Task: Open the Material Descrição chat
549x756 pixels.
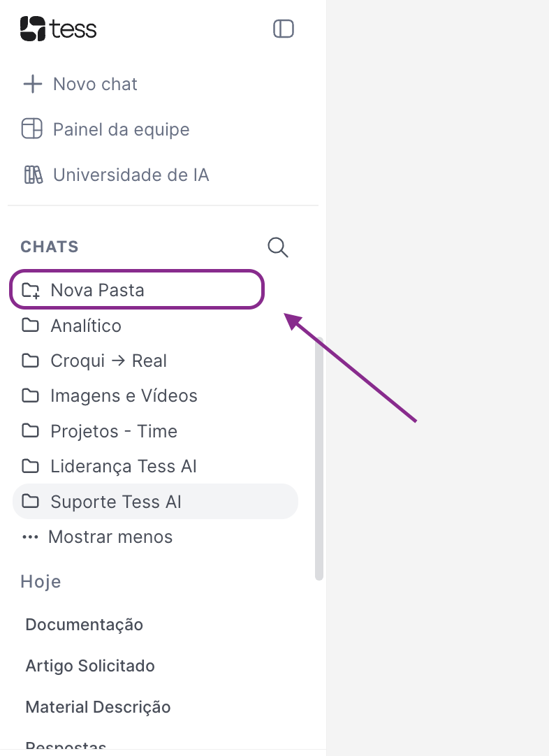Action: pyautogui.click(x=98, y=706)
